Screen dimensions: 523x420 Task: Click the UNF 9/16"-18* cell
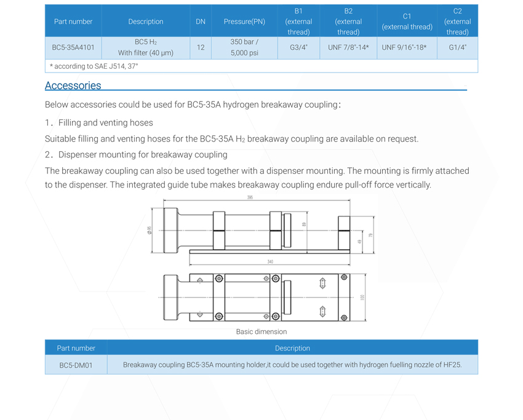tap(404, 47)
